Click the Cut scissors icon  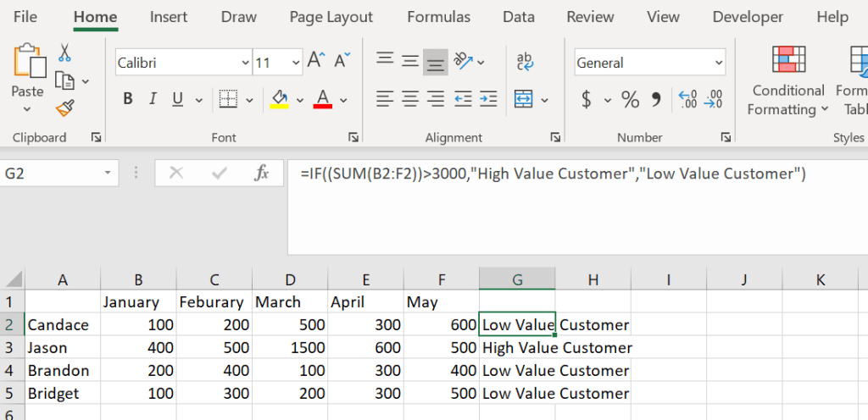tap(65, 53)
